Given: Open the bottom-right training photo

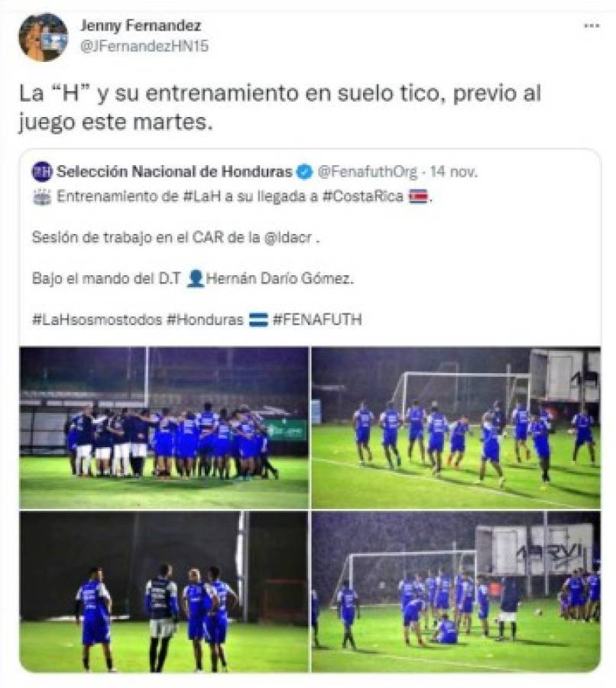Looking at the screenshot, I should [456, 592].
